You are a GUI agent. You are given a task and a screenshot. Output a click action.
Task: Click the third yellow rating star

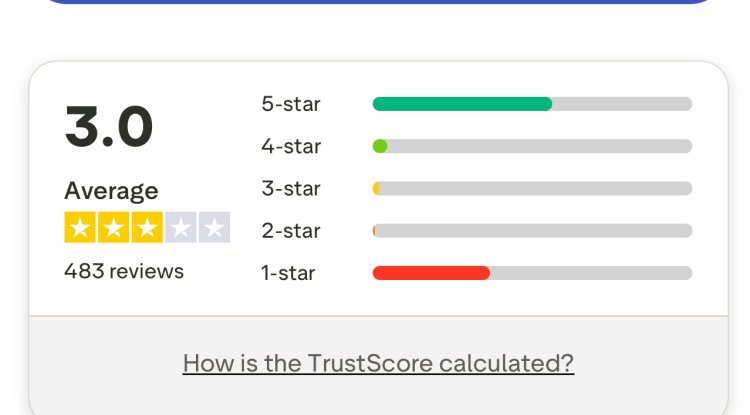click(x=147, y=228)
